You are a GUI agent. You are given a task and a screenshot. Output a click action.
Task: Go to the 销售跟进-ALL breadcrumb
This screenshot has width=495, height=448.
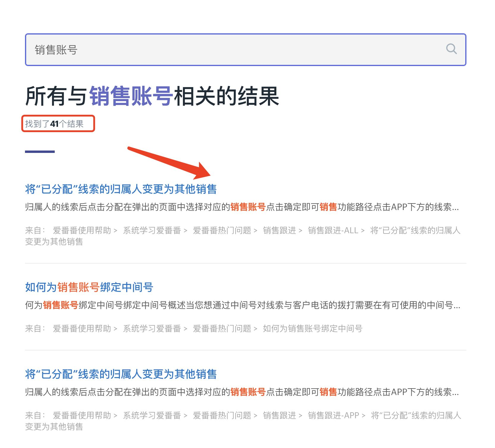click(x=333, y=230)
